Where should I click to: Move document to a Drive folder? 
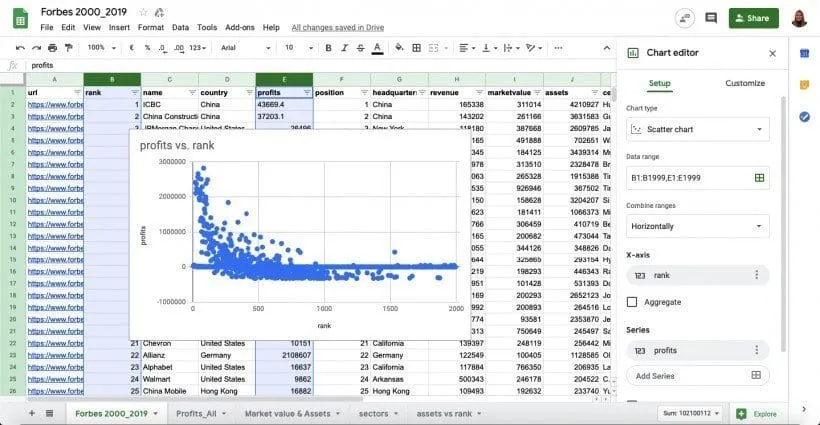(159, 12)
